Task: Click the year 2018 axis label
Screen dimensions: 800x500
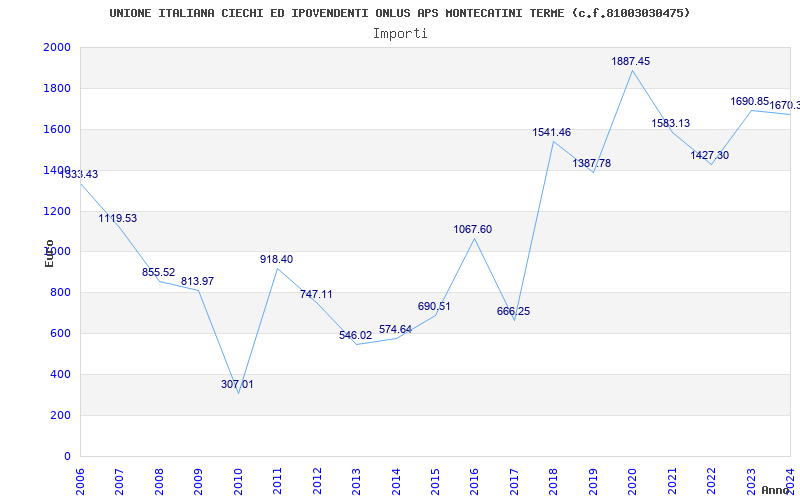Action: coord(554,481)
